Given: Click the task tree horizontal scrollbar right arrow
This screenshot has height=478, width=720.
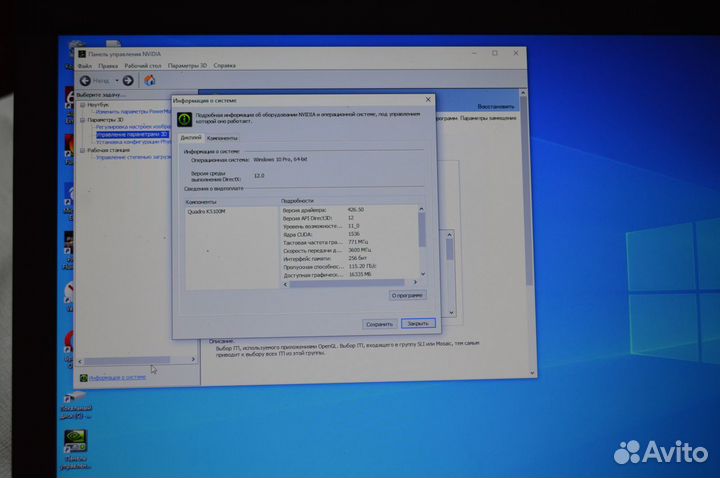Looking at the screenshot, I should [193, 360].
